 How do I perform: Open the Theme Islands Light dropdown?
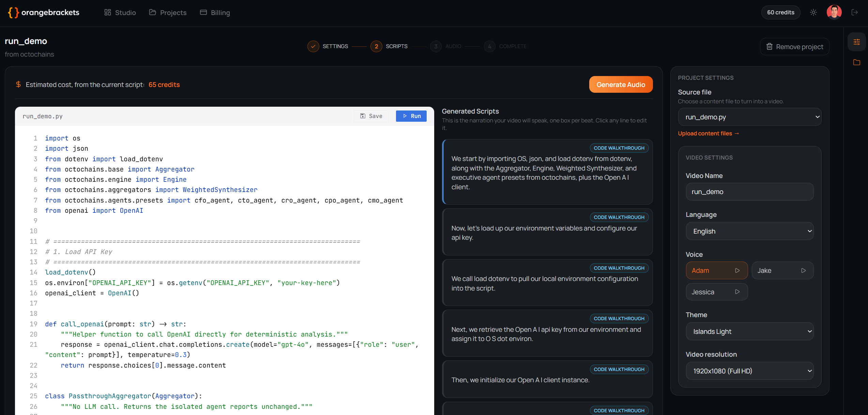pos(750,331)
